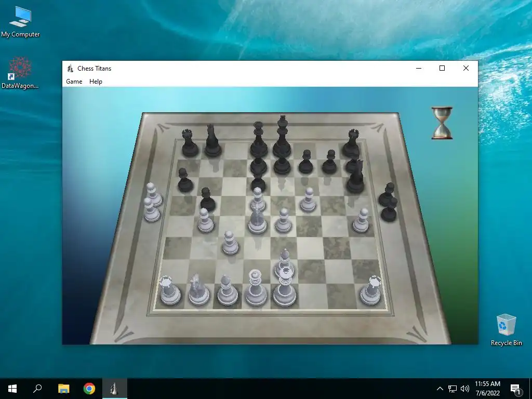This screenshot has height=399, width=532.
Task: Click the black pawn in front of the black king
Action: tap(282, 165)
